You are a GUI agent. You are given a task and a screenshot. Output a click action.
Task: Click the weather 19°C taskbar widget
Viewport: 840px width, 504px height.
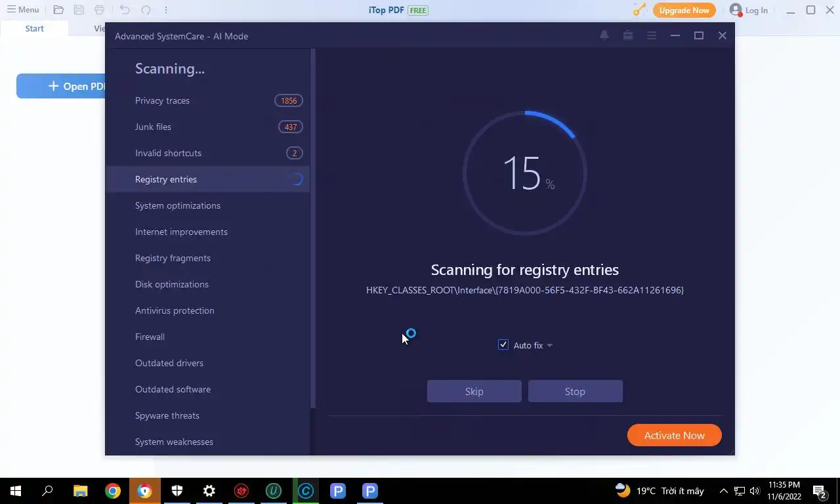[x=660, y=491]
